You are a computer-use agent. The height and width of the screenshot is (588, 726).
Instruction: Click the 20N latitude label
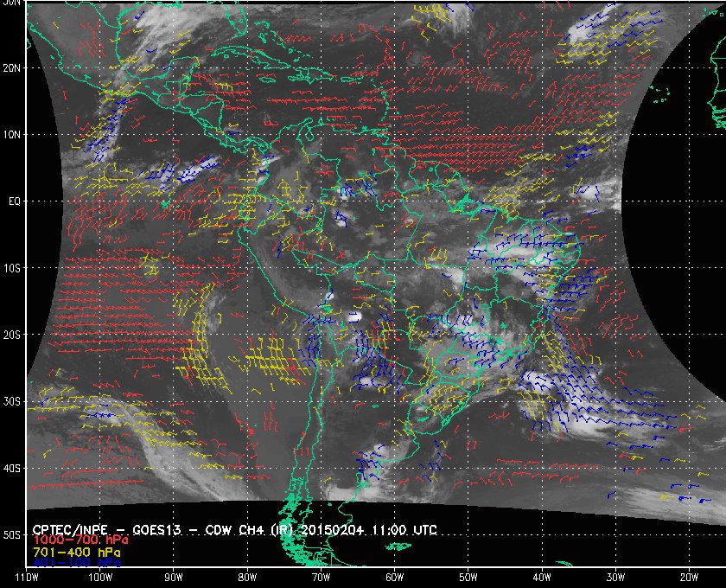(12, 67)
